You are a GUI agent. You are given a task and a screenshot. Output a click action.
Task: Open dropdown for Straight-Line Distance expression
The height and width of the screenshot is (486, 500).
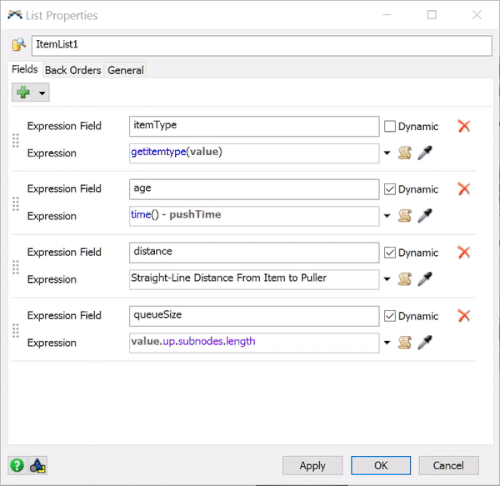(387, 279)
